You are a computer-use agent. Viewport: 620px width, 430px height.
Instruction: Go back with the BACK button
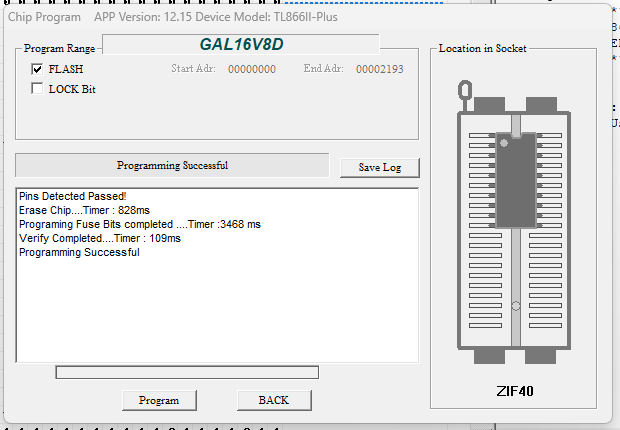(x=273, y=400)
